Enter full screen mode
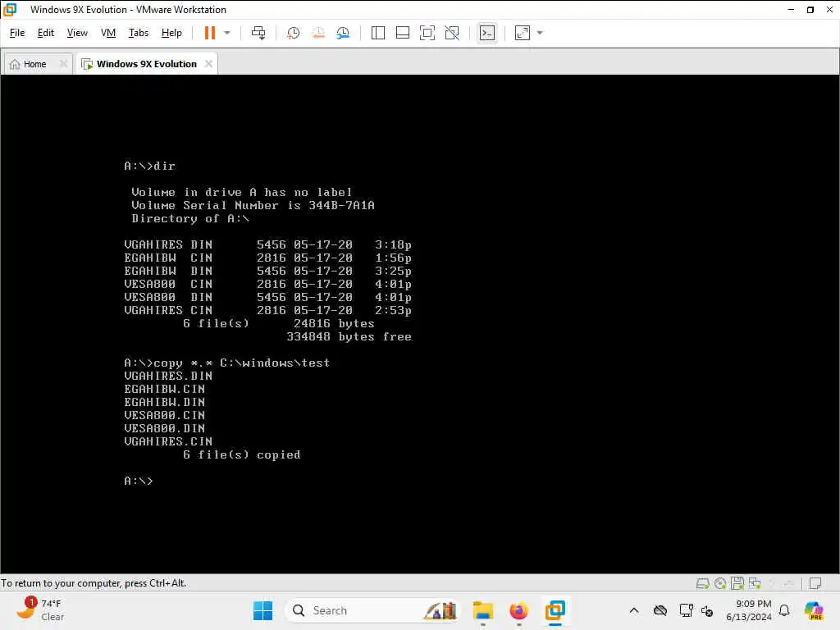Image resolution: width=840 pixels, height=630 pixels. click(427, 33)
